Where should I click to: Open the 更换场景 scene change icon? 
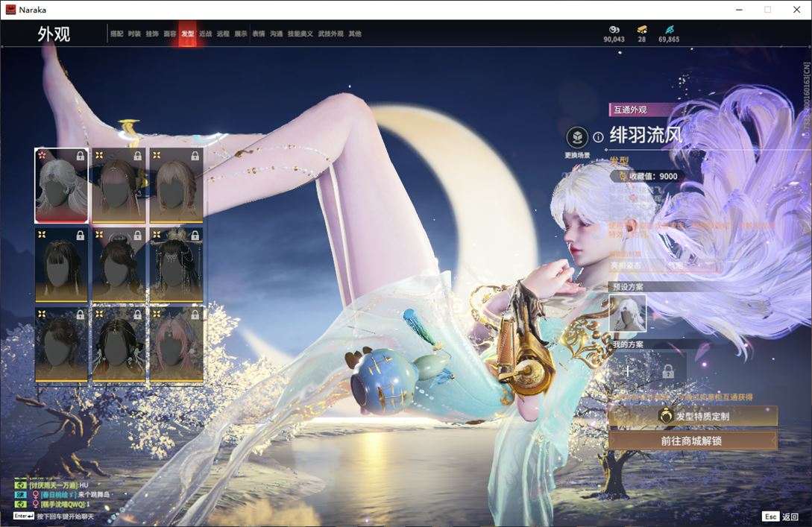pos(576,138)
